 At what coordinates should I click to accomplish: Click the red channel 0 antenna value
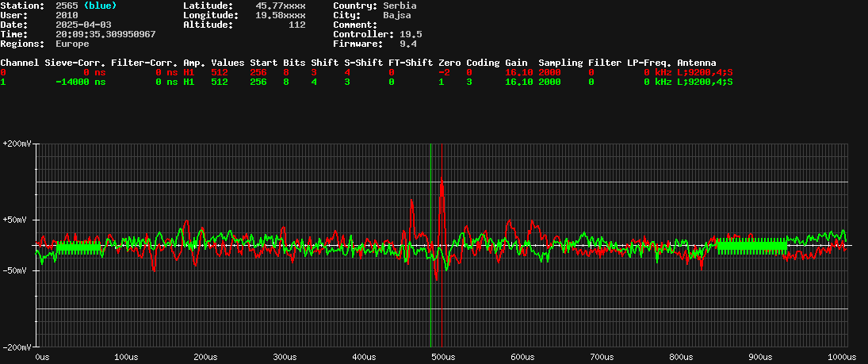pyautogui.click(x=704, y=72)
